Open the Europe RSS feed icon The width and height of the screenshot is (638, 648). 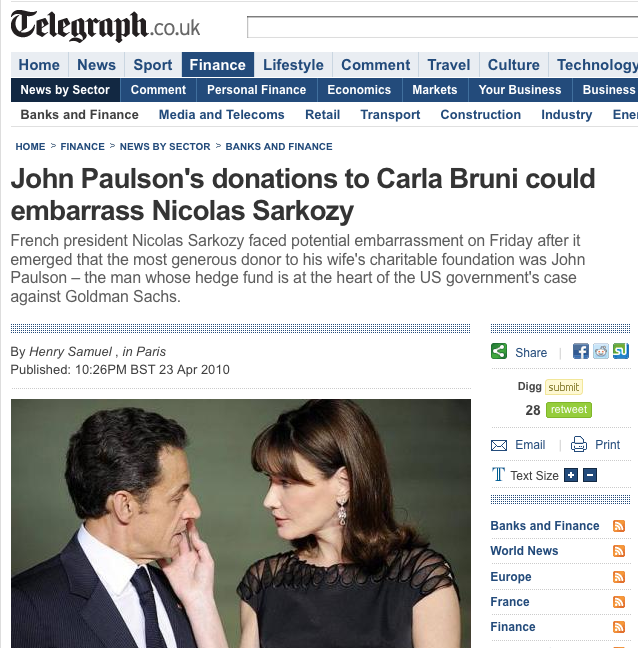(x=619, y=577)
